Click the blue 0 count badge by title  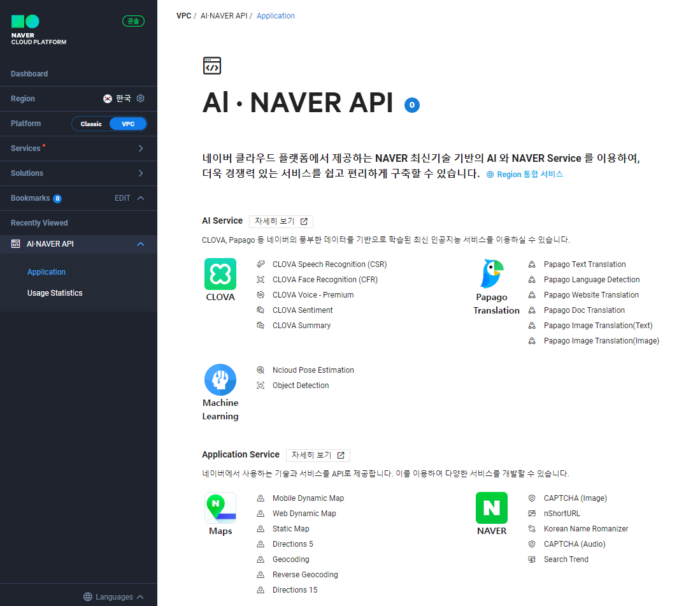(x=412, y=105)
